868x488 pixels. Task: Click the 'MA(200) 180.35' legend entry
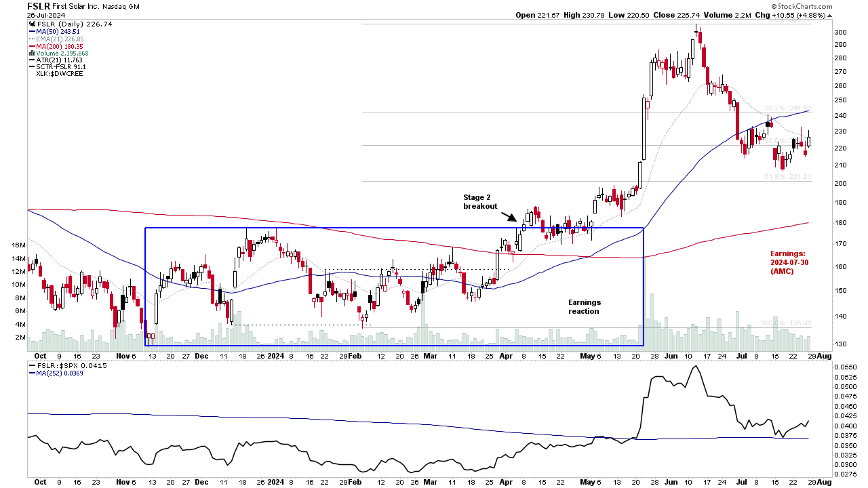pyautogui.click(x=60, y=46)
